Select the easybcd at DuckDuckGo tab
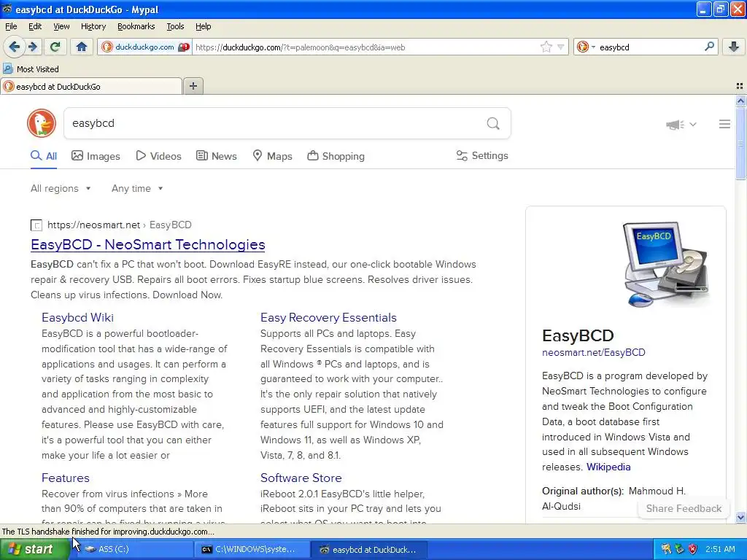747x560 pixels. [91, 86]
